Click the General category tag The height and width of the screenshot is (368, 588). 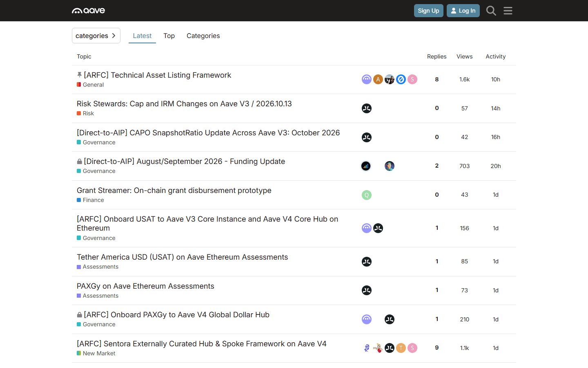90,85
